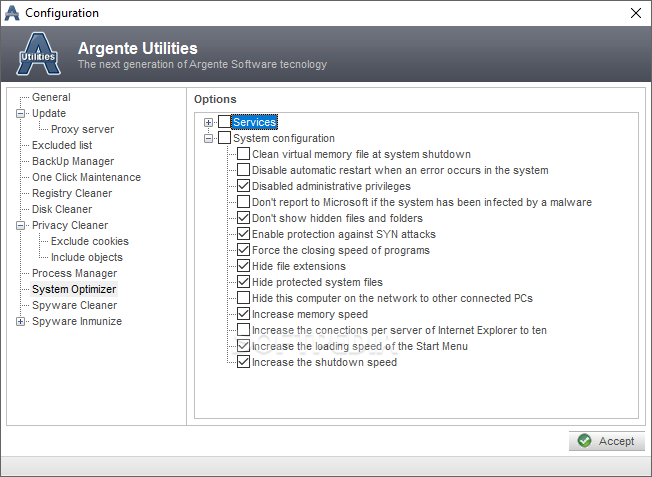Open the BackUp Manager section
652x477 pixels.
pyautogui.click(x=73, y=161)
